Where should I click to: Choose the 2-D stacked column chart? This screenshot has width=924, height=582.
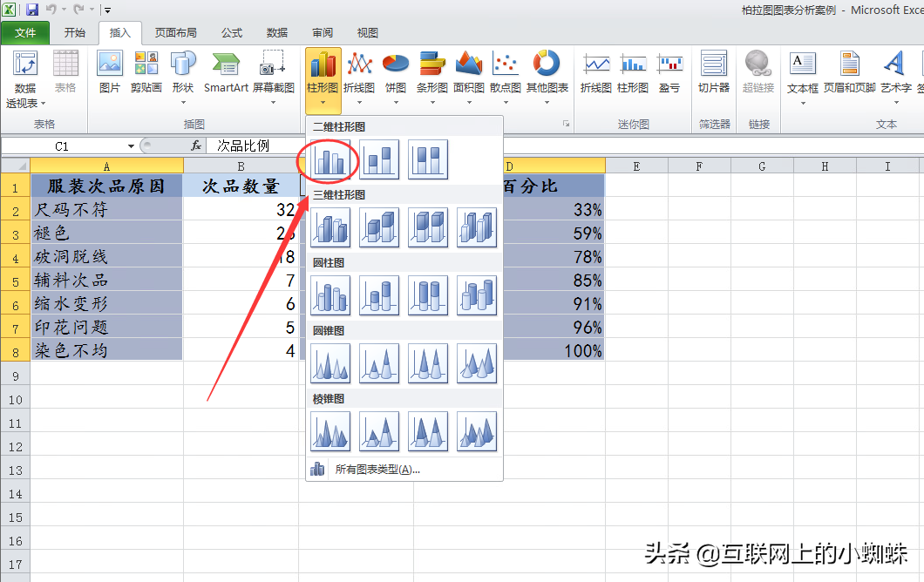tap(379, 159)
